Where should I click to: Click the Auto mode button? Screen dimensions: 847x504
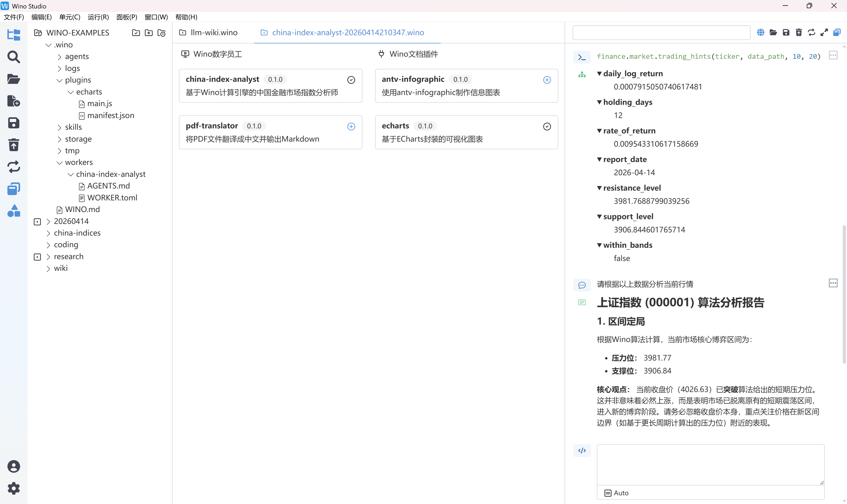coord(617,493)
